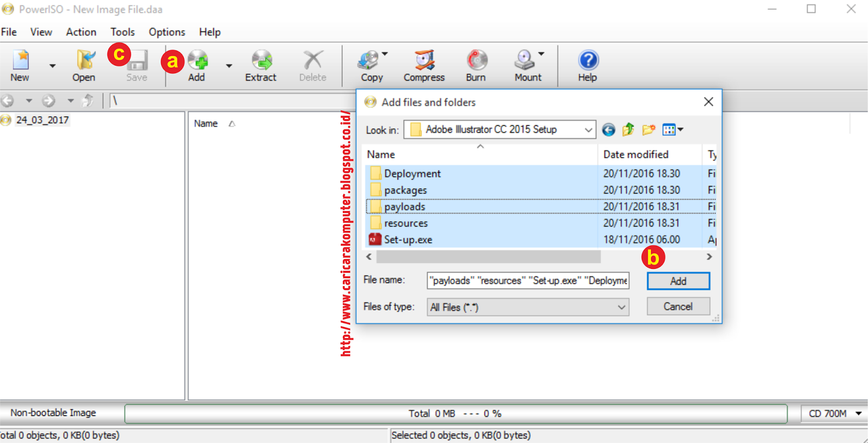Click the New image toolbar icon
868x443 pixels.
(x=21, y=60)
